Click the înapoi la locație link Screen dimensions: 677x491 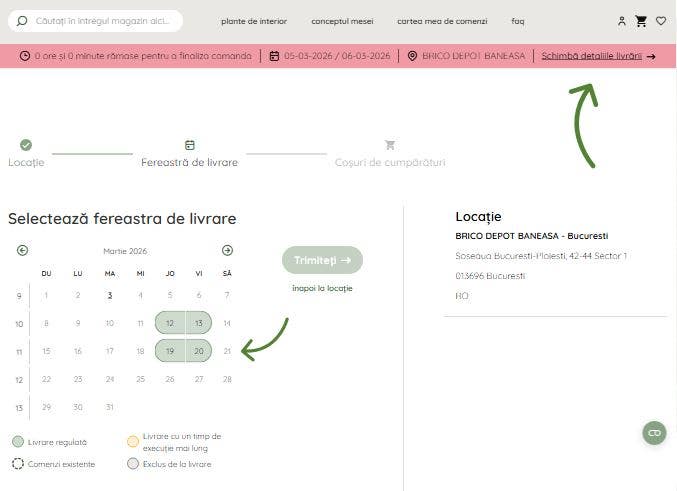click(322, 288)
